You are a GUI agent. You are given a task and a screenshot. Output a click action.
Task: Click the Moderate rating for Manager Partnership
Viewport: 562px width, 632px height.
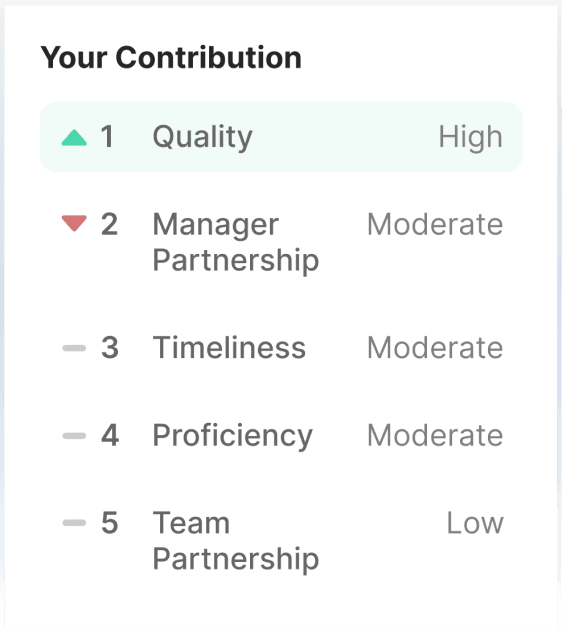[x=435, y=224]
